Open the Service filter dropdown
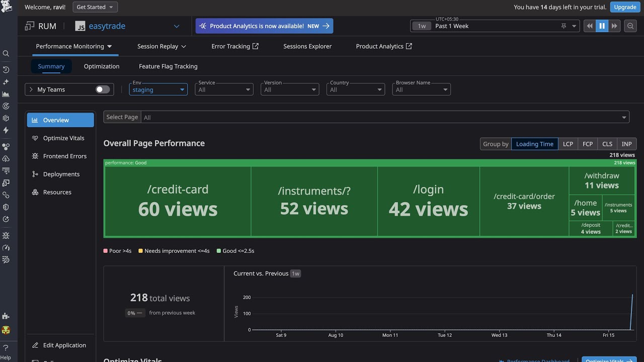 coord(224,89)
